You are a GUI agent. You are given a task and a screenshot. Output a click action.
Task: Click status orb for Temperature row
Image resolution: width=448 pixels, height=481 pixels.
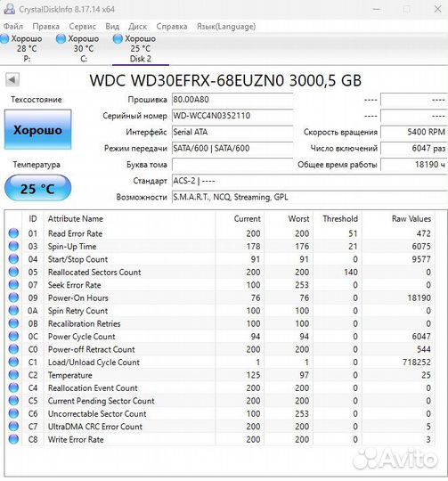13,375
